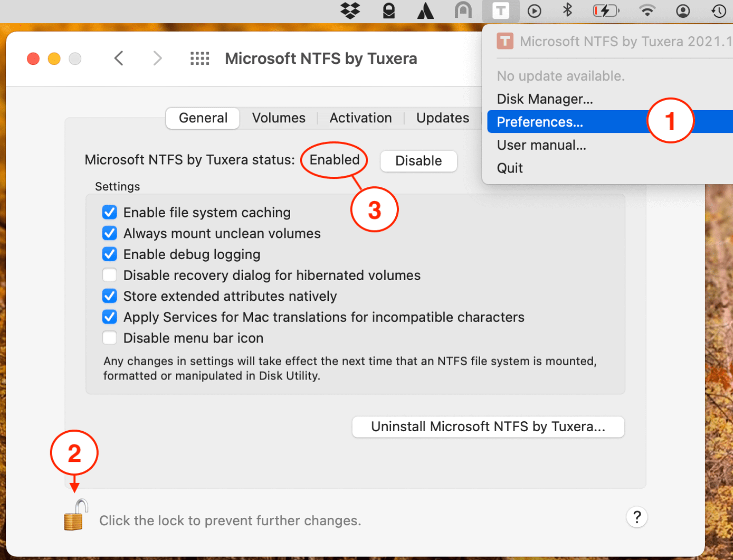The width and height of the screenshot is (733, 560).
Task: Select Preferences from the Tuxera menu
Action: 540,121
